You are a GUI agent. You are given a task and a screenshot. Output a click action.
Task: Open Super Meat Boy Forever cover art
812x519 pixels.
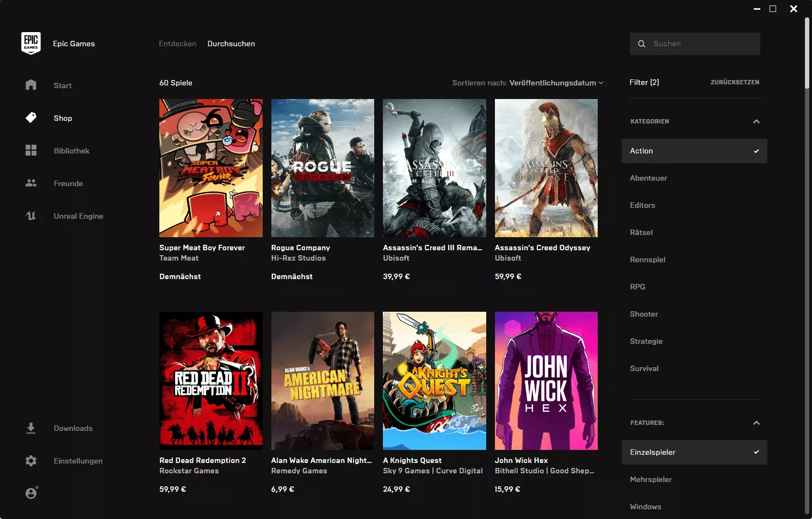pos(211,168)
